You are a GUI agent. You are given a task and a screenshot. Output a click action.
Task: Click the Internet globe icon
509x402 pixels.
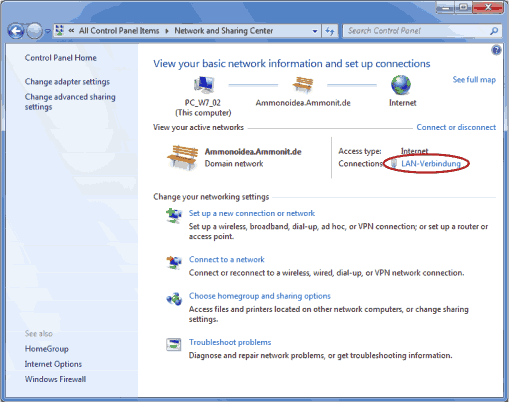[401, 85]
